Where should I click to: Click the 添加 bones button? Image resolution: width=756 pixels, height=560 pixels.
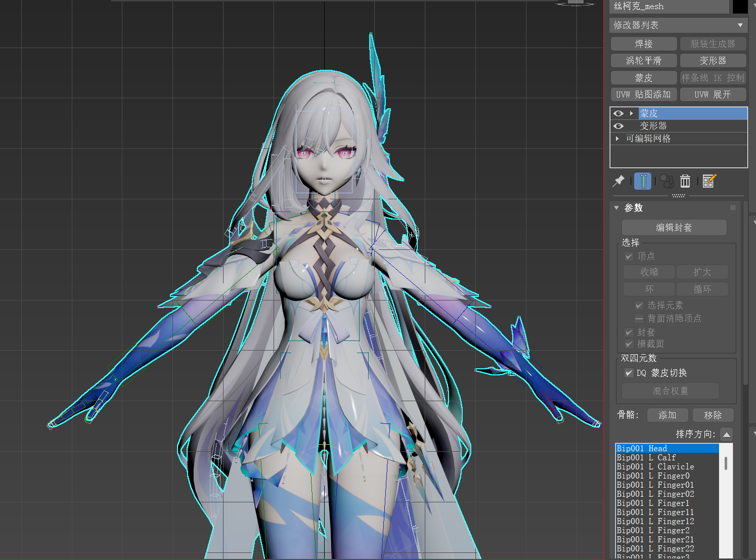[x=668, y=415]
